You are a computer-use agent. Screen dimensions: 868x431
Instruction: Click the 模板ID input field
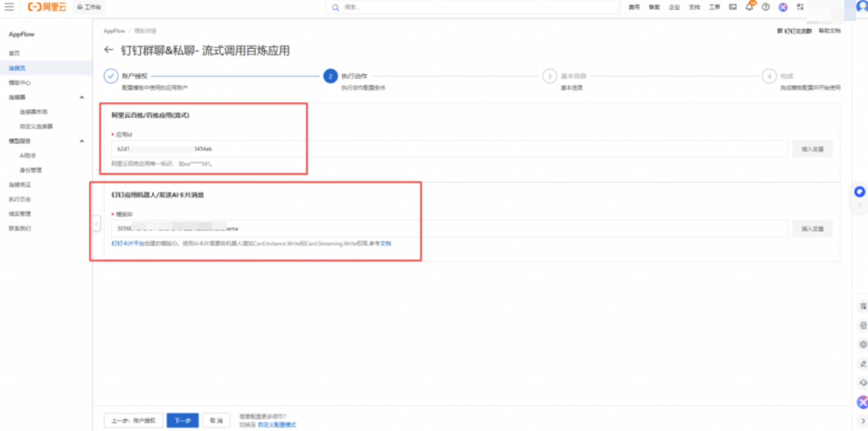[449, 228]
